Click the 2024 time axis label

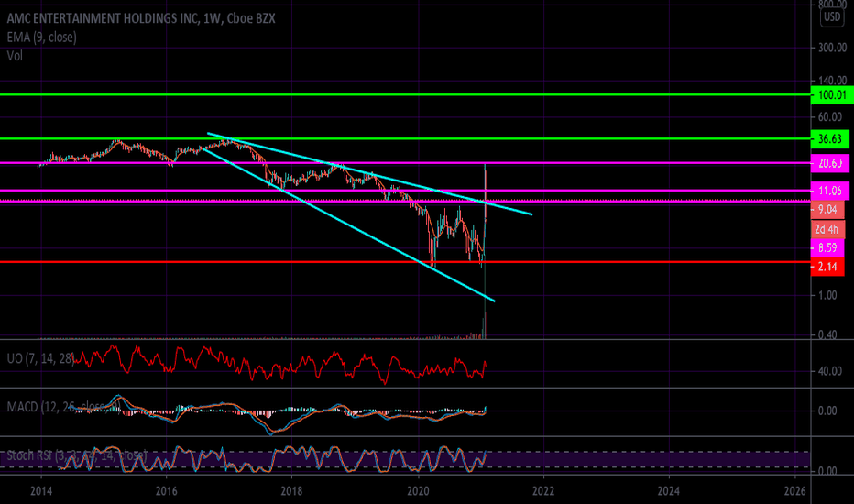point(668,491)
